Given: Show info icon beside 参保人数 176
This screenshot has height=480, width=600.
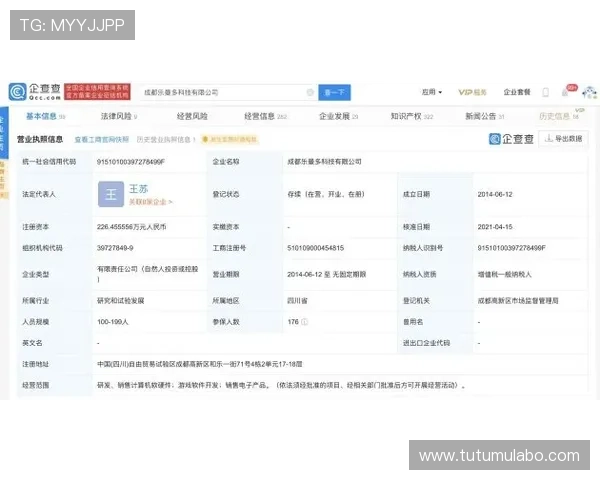Looking at the screenshot, I should point(305,322).
